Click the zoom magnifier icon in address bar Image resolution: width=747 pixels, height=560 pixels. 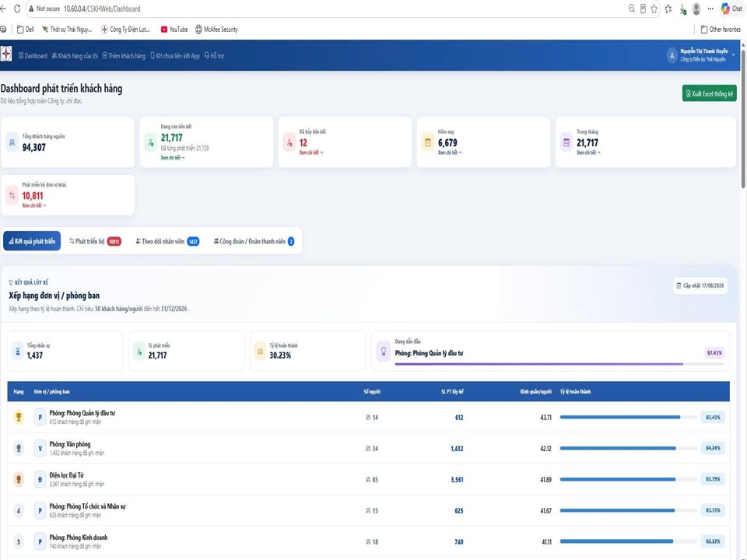[632, 9]
